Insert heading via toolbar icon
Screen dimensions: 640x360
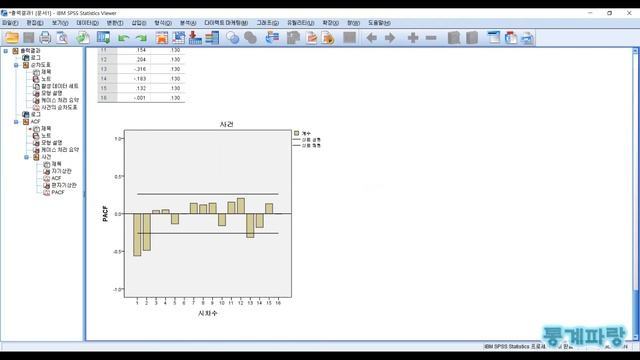pyautogui.click(x=494, y=38)
